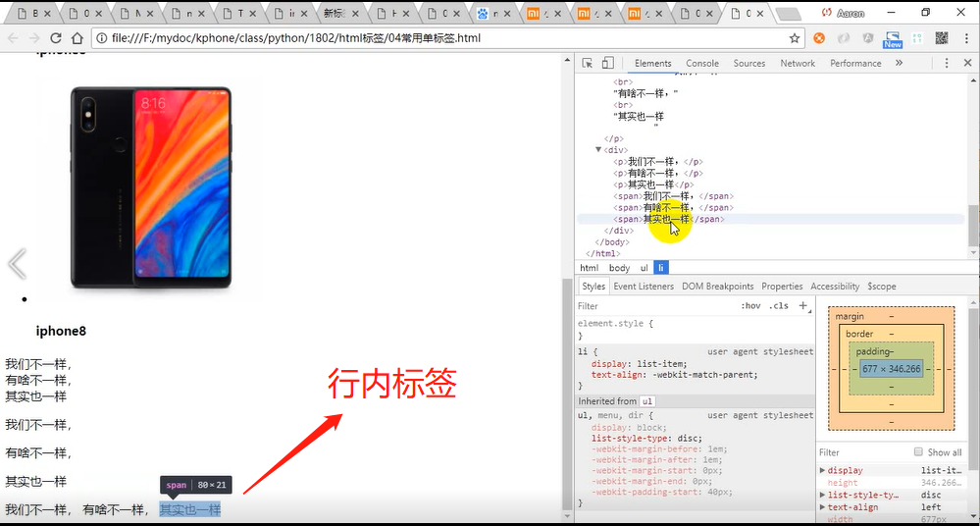Open the $scope sidebar tab
The image size is (980, 526).
point(881,287)
